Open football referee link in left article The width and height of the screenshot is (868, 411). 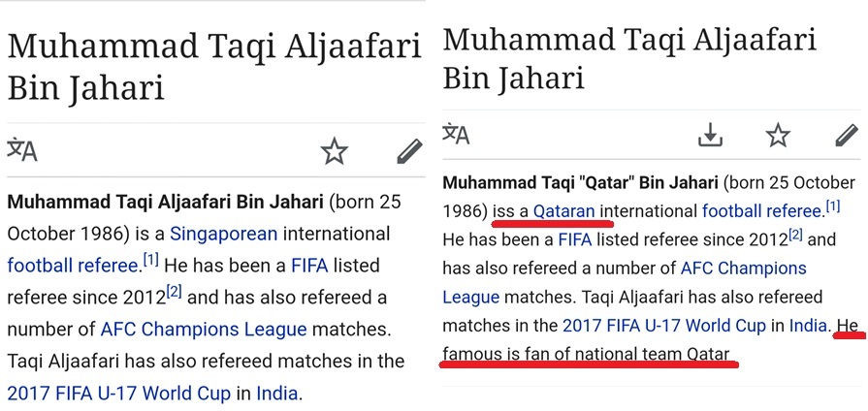[x=73, y=266]
